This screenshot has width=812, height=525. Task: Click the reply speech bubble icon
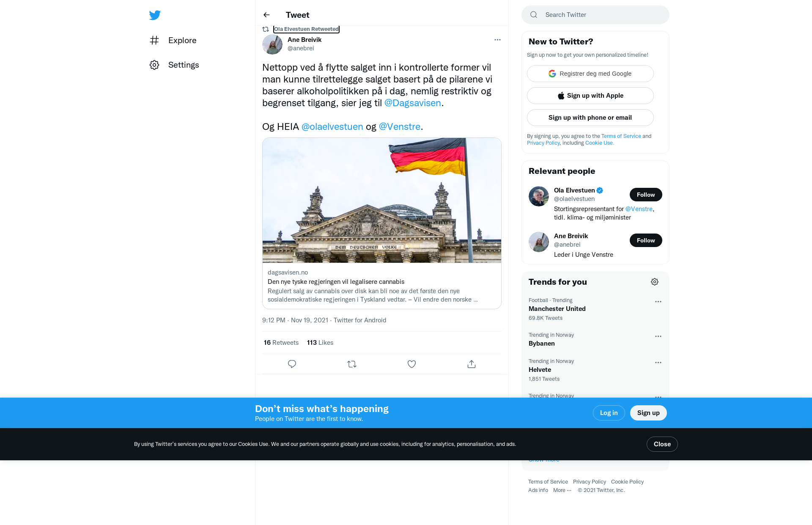point(292,364)
